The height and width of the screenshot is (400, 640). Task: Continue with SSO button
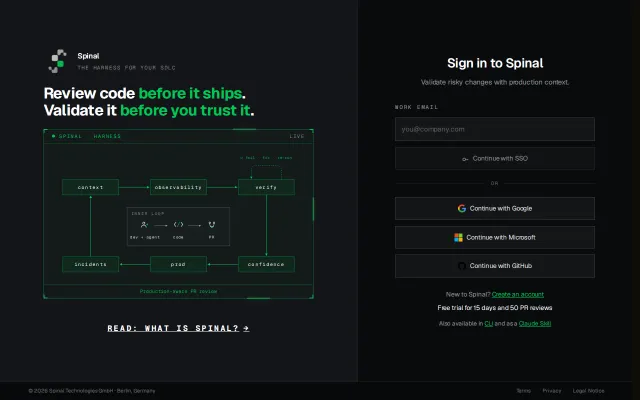(x=495, y=158)
